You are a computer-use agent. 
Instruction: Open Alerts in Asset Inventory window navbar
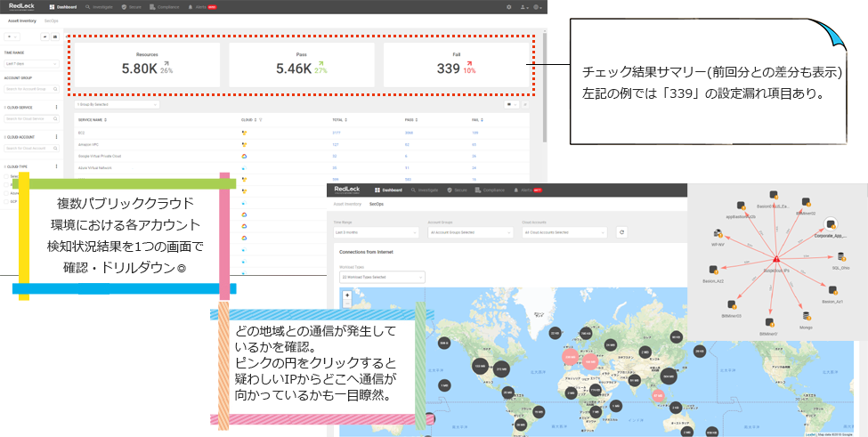pos(201,7)
